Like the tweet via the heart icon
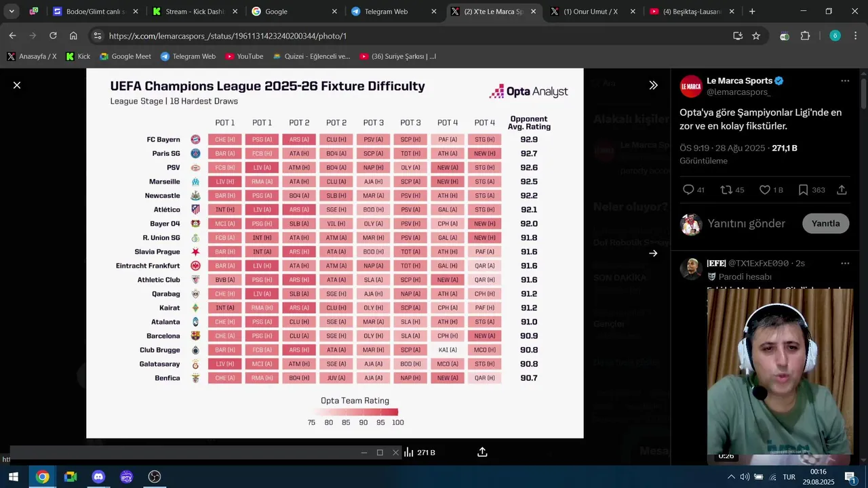 coord(765,190)
